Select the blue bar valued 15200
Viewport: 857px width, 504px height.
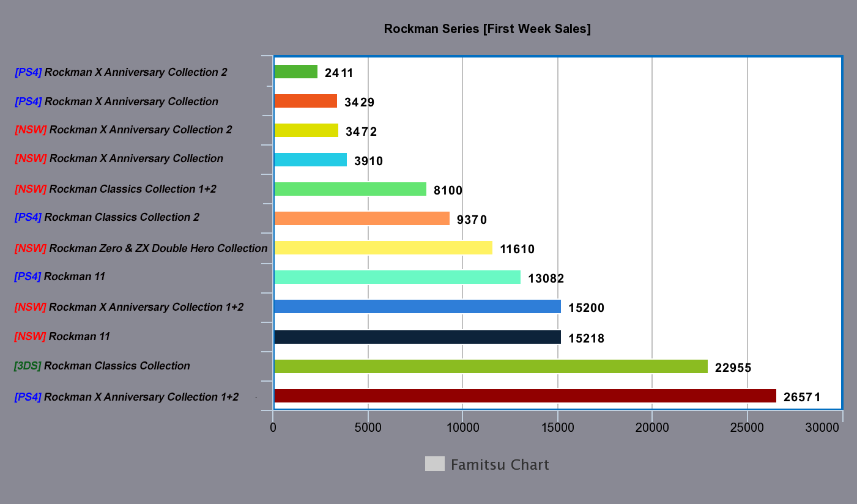[x=418, y=306]
